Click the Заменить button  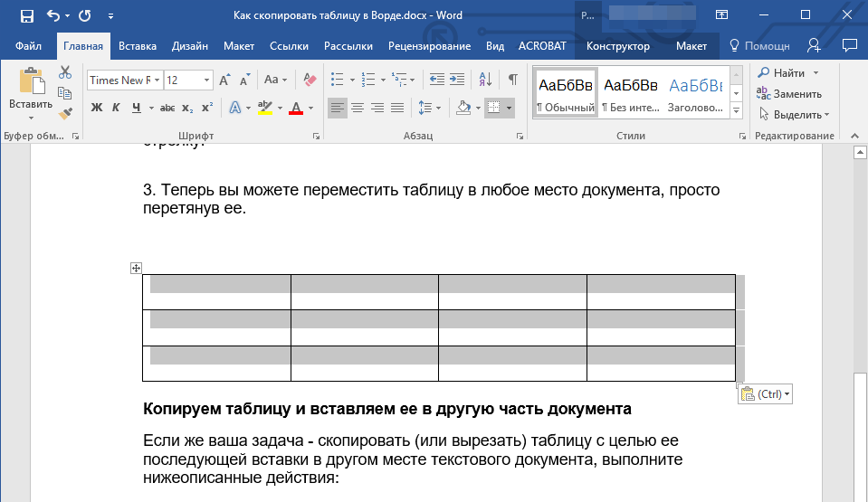(x=789, y=93)
